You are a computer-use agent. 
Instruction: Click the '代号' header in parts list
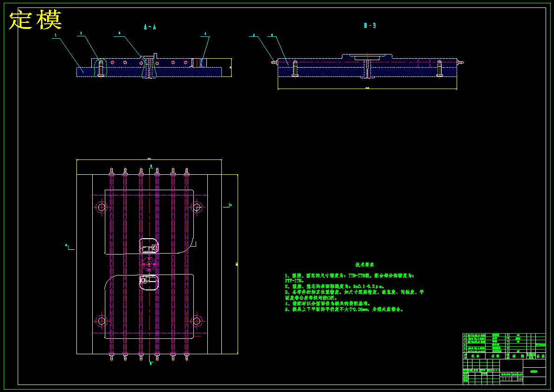coord(475,356)
